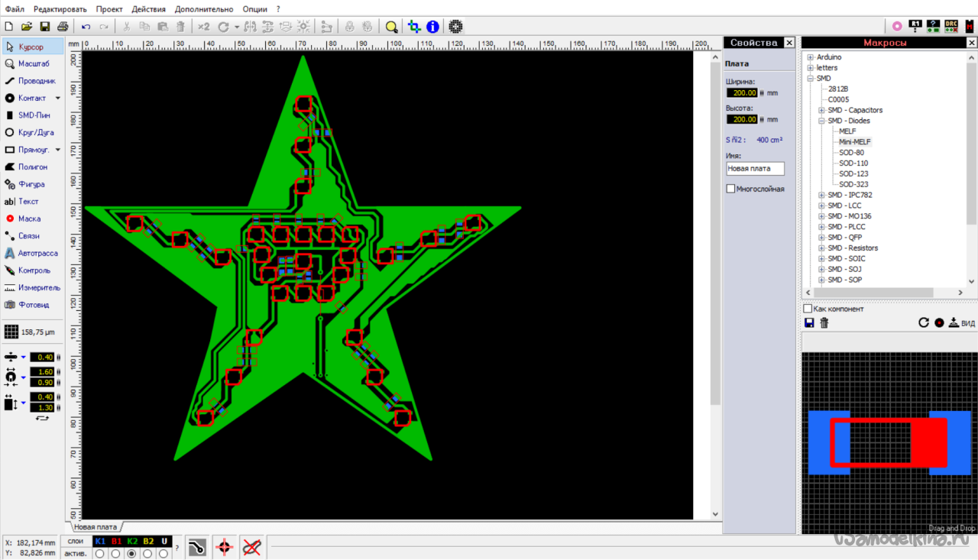Select SOD-123 in macro list
Viewport: 978px width, 560px height.
(853, 174)
